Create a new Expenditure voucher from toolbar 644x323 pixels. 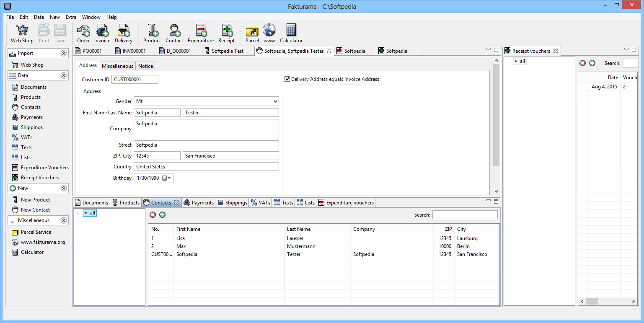tap(201, 34)
